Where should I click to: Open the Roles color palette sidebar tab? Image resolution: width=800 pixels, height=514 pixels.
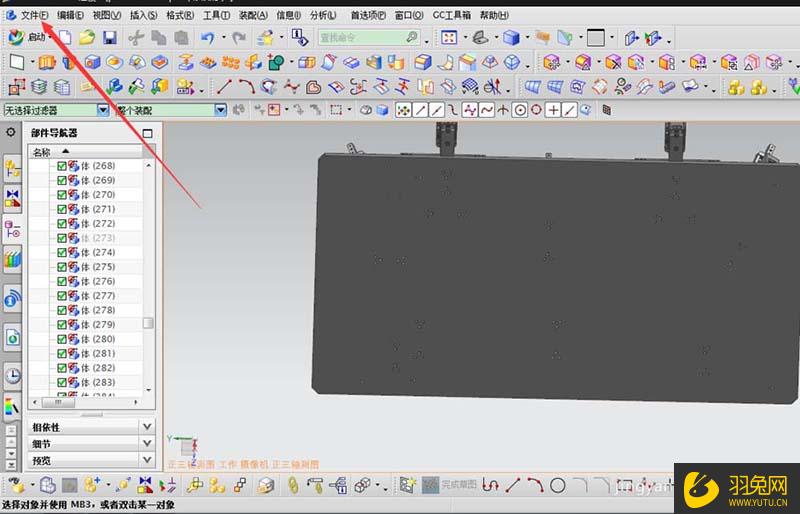(12, 407)
